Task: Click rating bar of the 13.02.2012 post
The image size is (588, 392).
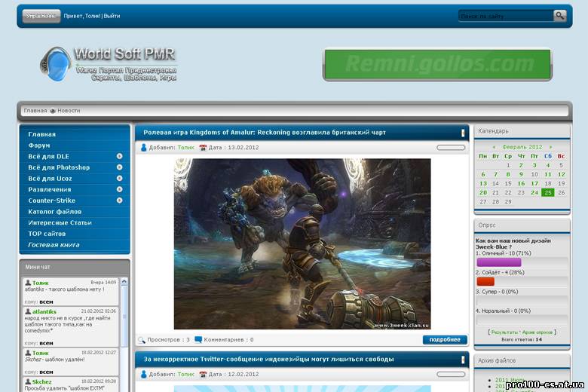Action: coord(451,148)
